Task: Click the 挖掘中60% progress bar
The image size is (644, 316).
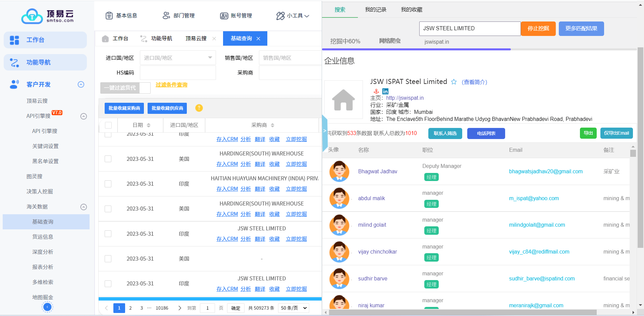Action: tap(416, 49)
